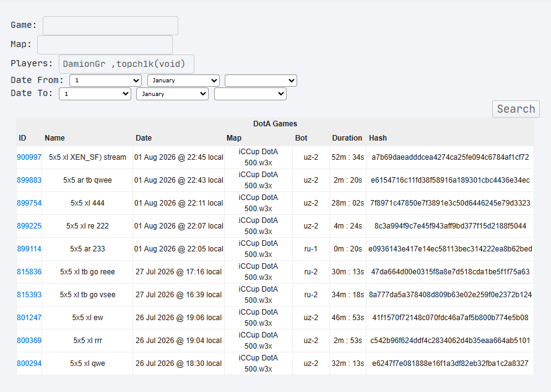Click hash starting c542b96f624ddf4
This screenshot has width=551, height=392.
click(450, 341)
